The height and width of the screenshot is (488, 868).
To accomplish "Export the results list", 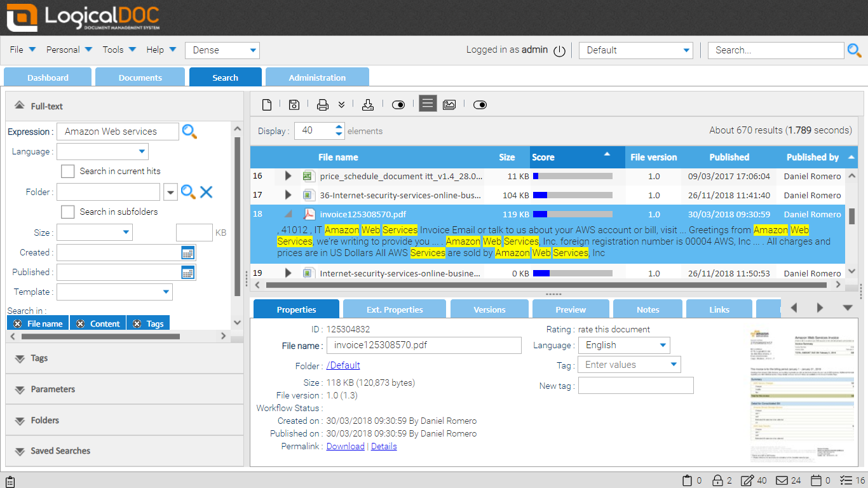I will (x=368, y=104).
